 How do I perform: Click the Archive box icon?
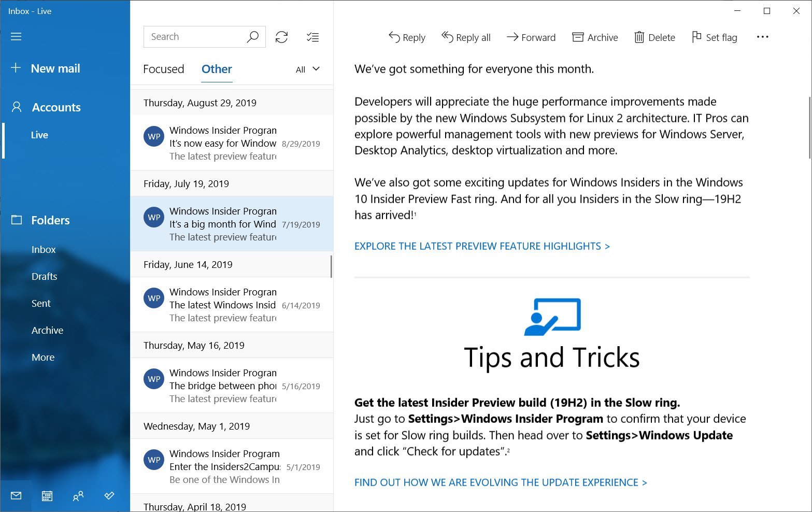coord(578,37)
